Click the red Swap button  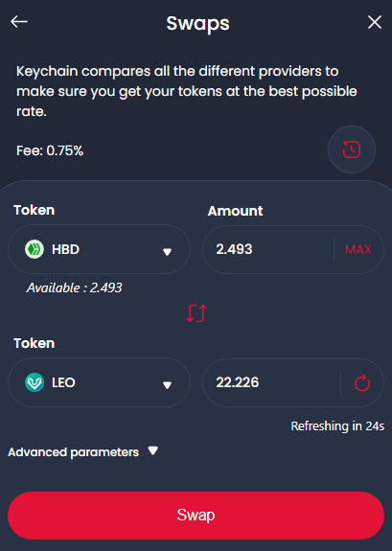196,516
